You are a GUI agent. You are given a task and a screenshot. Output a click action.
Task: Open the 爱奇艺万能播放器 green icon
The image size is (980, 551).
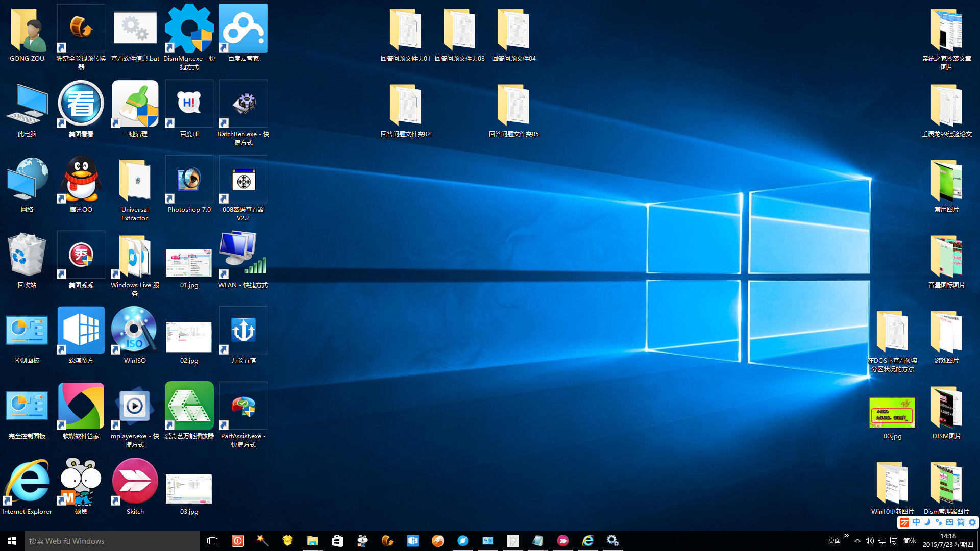point(189,406)
